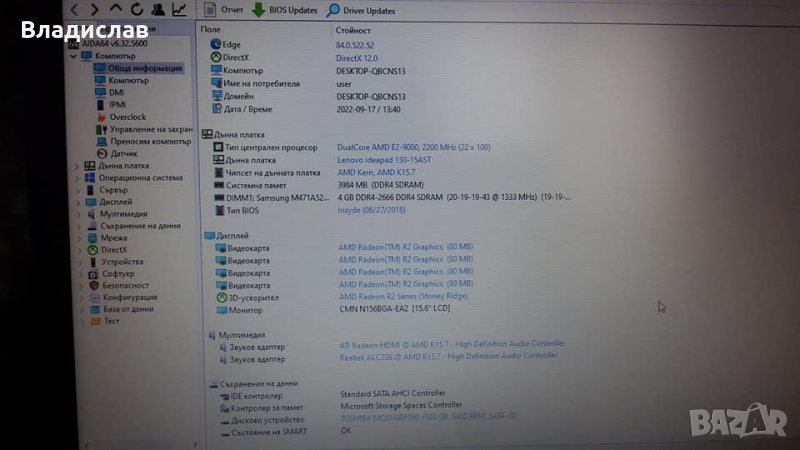Open the Lenovo ideapad 130-15AST link
This screenshot has height=450, width=800.
[386, 160]
